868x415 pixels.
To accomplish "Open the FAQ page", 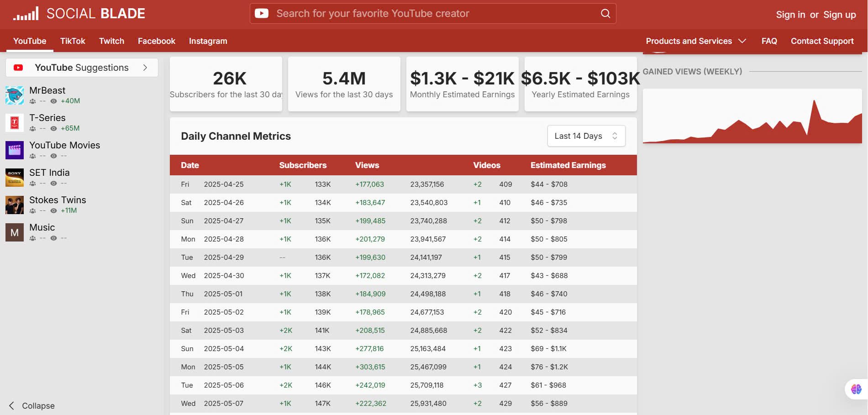I will 769,41.
